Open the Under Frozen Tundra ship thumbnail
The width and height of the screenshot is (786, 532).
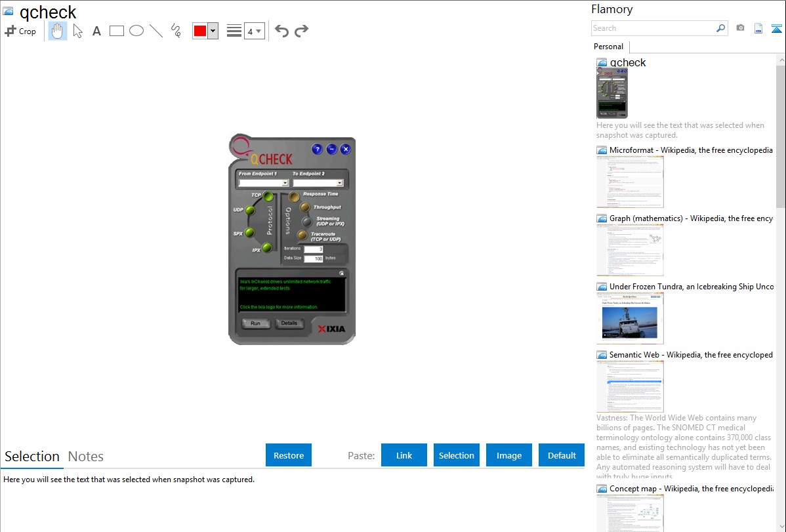coord(630,318)
